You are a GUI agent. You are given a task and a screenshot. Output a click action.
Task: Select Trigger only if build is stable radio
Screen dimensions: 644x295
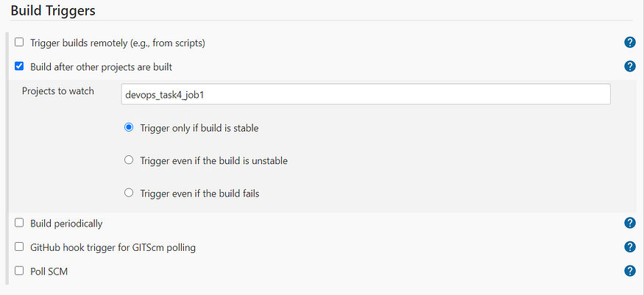[x=129, y=127]
